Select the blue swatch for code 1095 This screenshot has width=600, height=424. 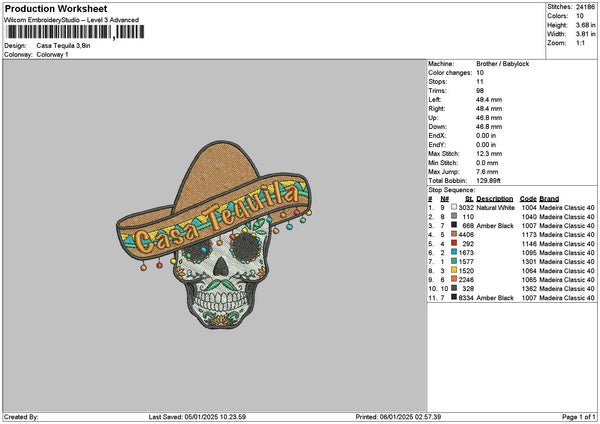tap(454, 252)
